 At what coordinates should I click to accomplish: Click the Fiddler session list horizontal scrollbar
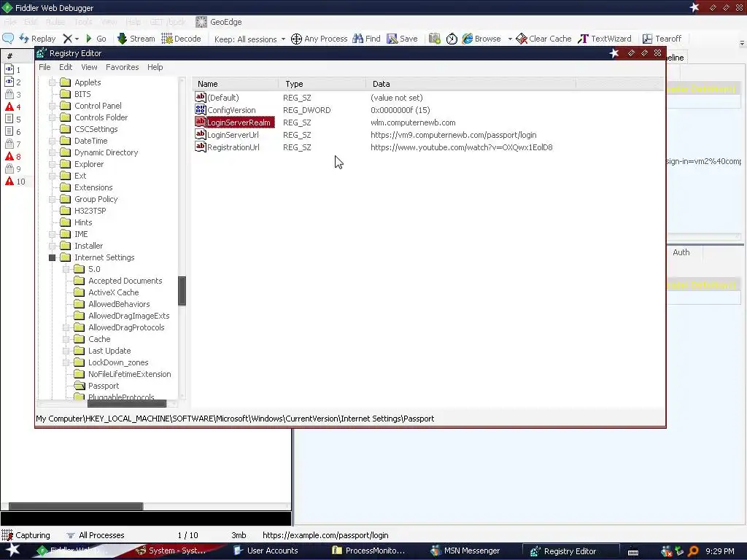(76, 506)
